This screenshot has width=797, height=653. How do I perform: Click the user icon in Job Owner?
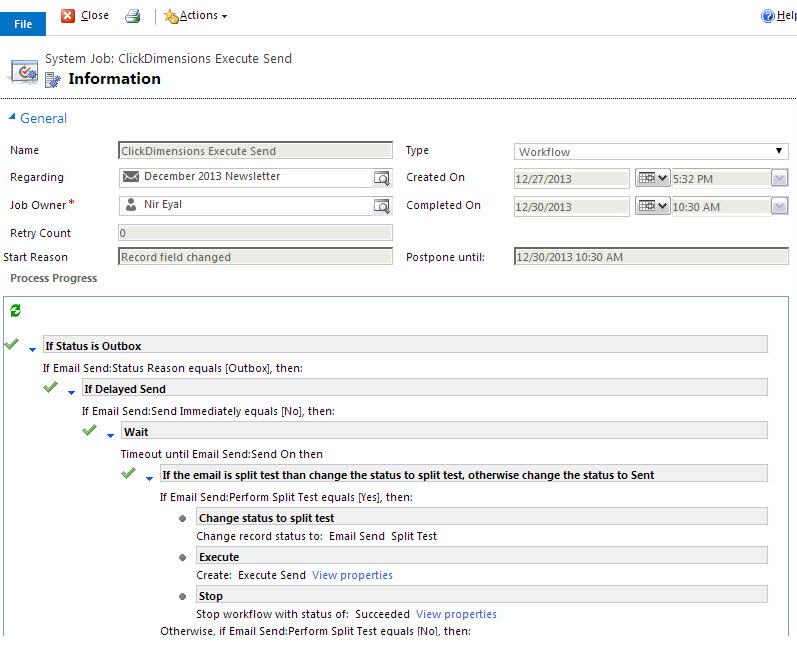[x=131, y=204]
